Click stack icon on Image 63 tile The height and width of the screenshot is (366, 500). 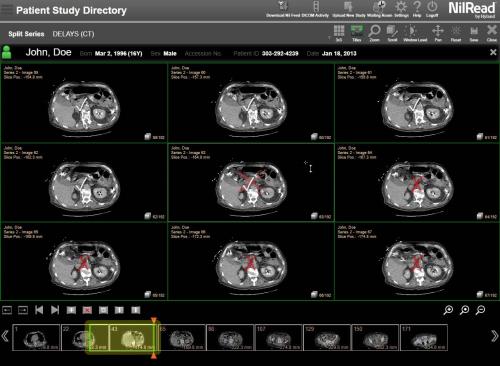[x=314, y=216]
